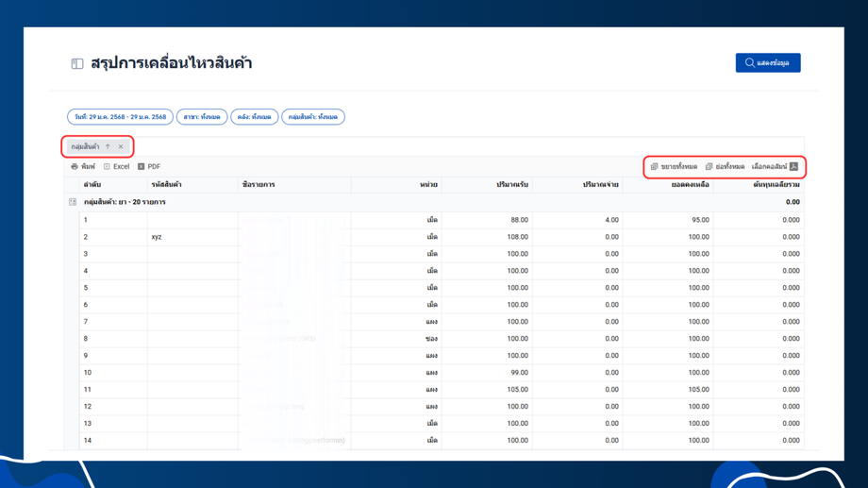Screen dimensions: 868x488
Task: Export the report to PDF
Action: tap(149, 166)
